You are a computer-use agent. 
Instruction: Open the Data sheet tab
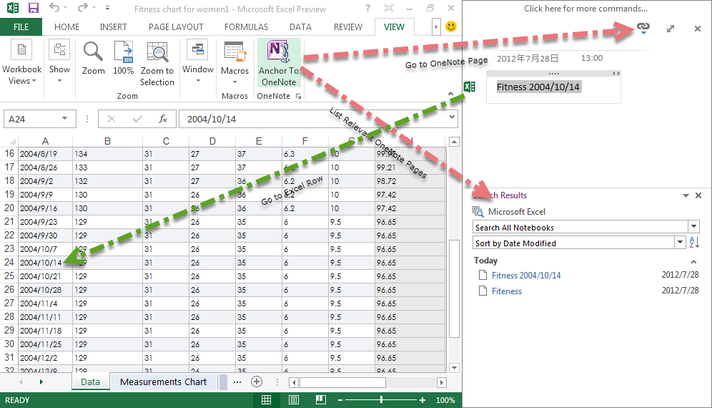click(x=90, y=382)
